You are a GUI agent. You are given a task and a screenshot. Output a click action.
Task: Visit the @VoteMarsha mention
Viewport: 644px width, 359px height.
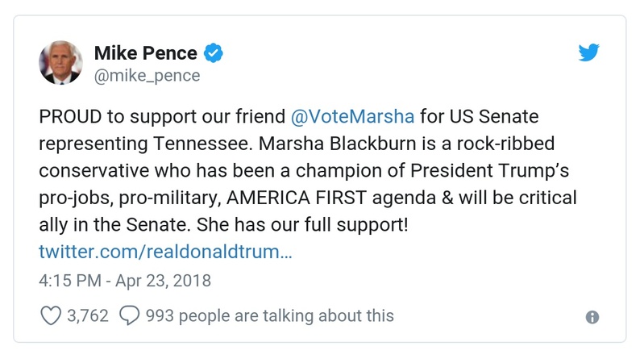(x=352, y=115)
